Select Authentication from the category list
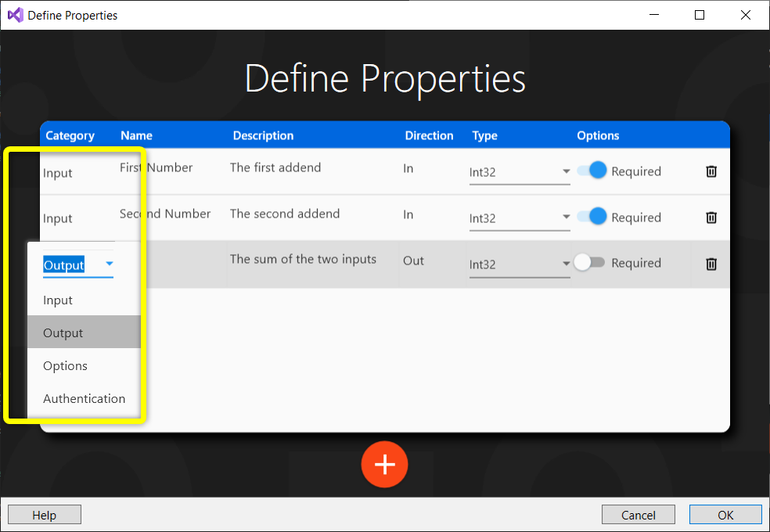 pos(84,398)
